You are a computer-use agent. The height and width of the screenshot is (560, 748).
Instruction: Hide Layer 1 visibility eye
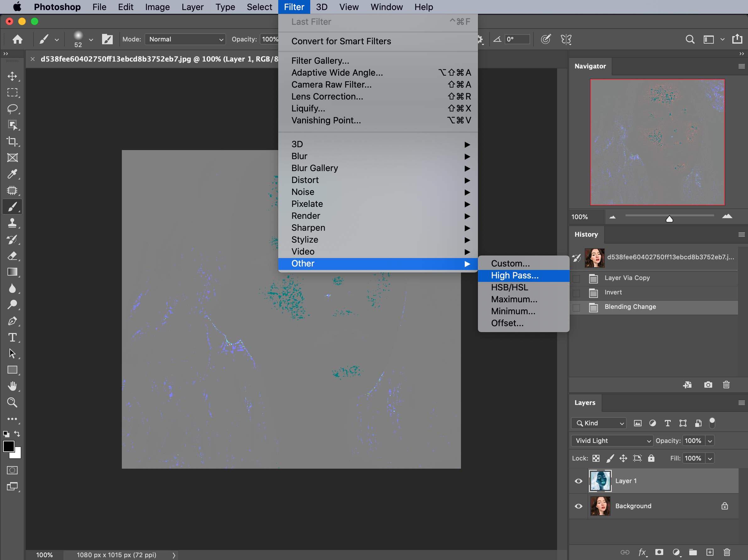click(578, 481)
